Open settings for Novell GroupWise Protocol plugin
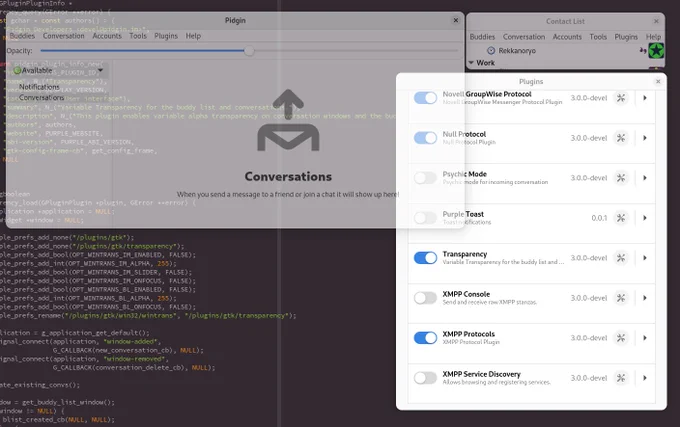The image size is (680, 427). (621, 98)
